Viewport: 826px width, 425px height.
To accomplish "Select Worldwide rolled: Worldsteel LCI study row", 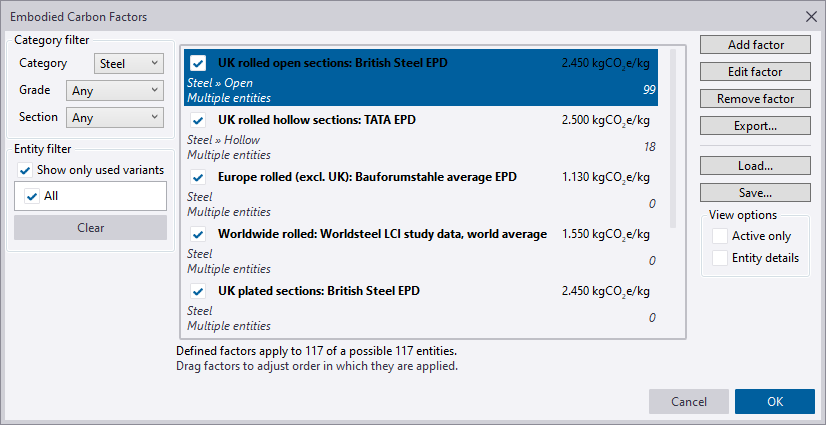I will (421, 249).
